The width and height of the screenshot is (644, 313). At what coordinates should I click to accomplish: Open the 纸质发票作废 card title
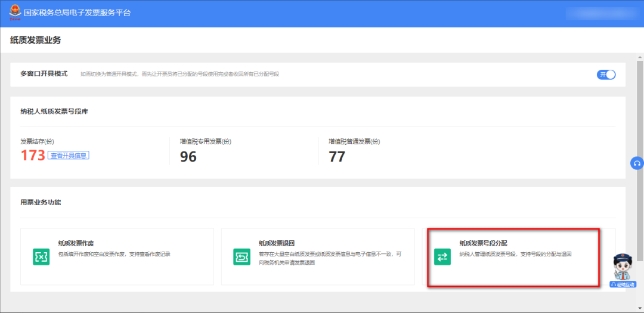point(76,243)
